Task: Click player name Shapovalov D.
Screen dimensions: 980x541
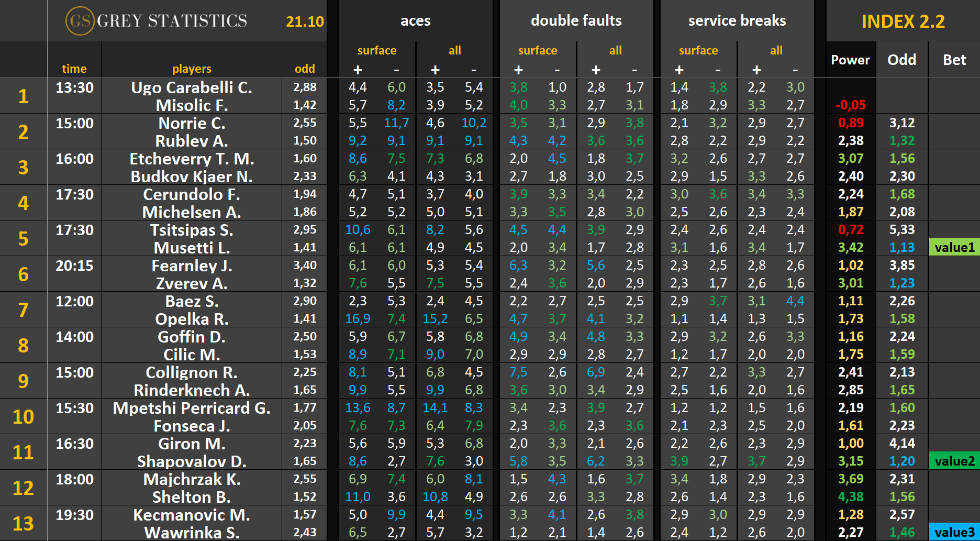Action: pos(192,461)
